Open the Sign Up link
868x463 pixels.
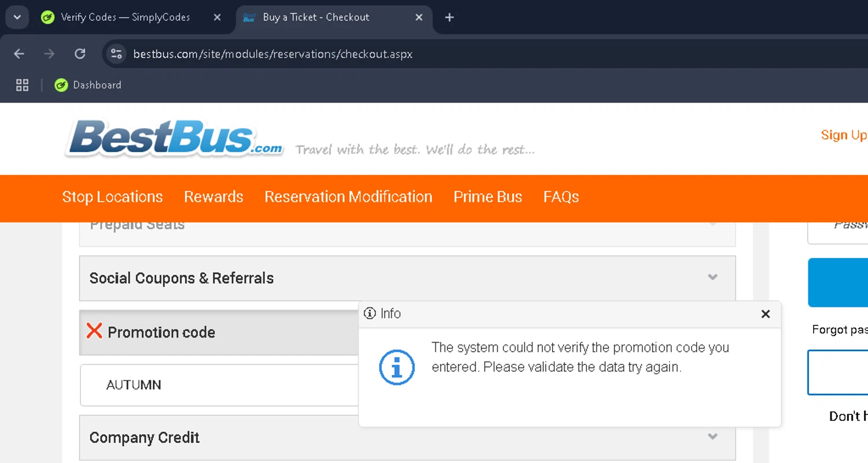(x=844, y=135)
